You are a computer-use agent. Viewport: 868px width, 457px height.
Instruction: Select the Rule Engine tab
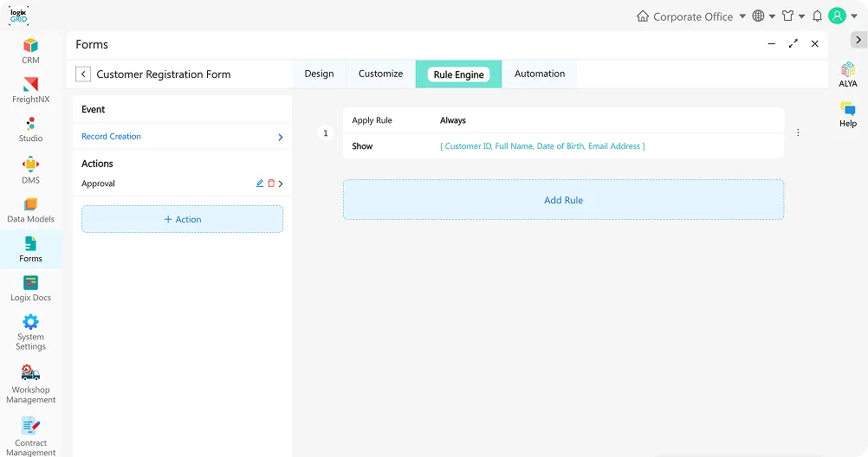click(x=458, y=74)
